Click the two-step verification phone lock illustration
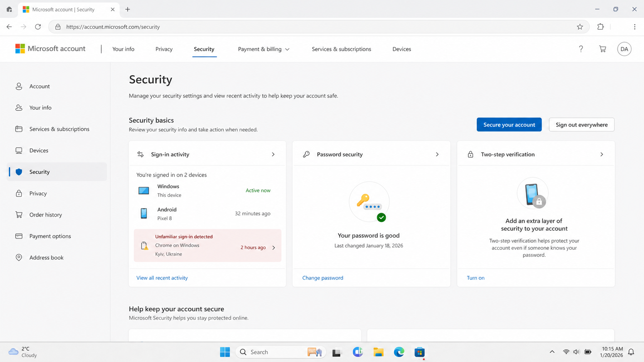This screenshot has height=362, width=644. point(533,193)
